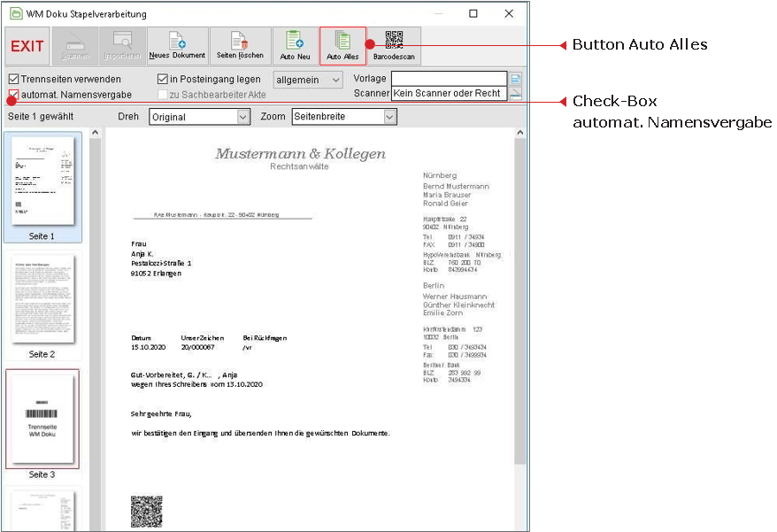
Task: Click the document preview vertical scrollbar
Action: [519, 301]
